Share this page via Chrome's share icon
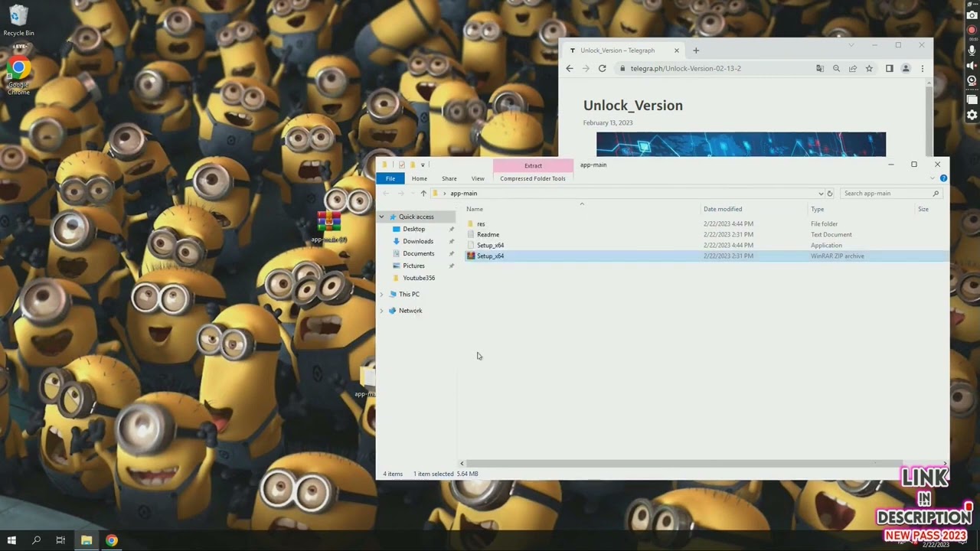The width and height of the screenshot is (980, 551). tap(852, 68)
